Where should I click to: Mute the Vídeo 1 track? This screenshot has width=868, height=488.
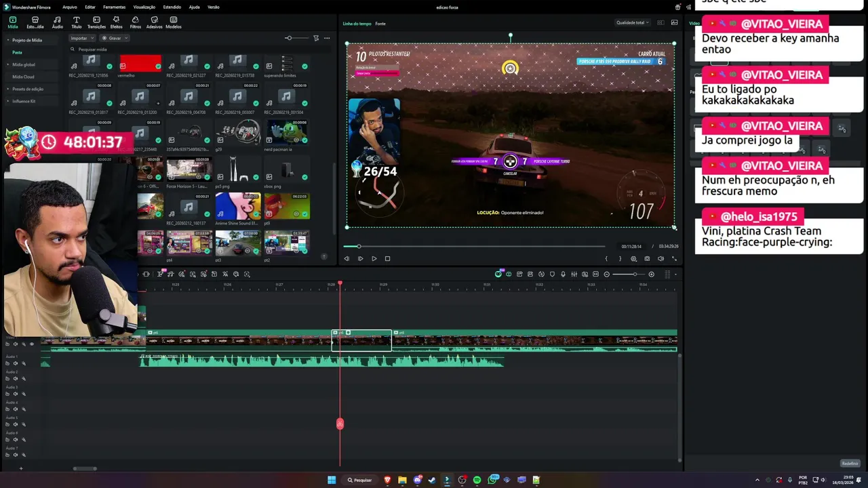[x=16, y=344]
